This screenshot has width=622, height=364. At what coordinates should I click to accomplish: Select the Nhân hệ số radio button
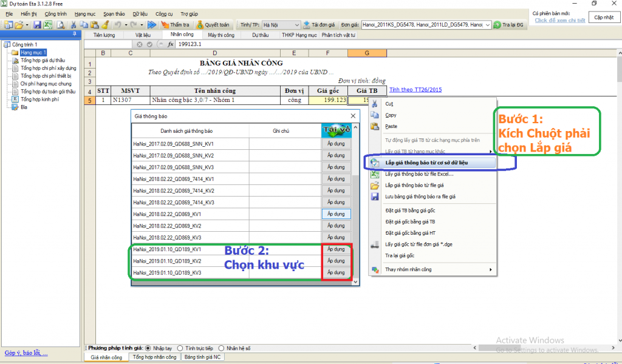[220, 348]
